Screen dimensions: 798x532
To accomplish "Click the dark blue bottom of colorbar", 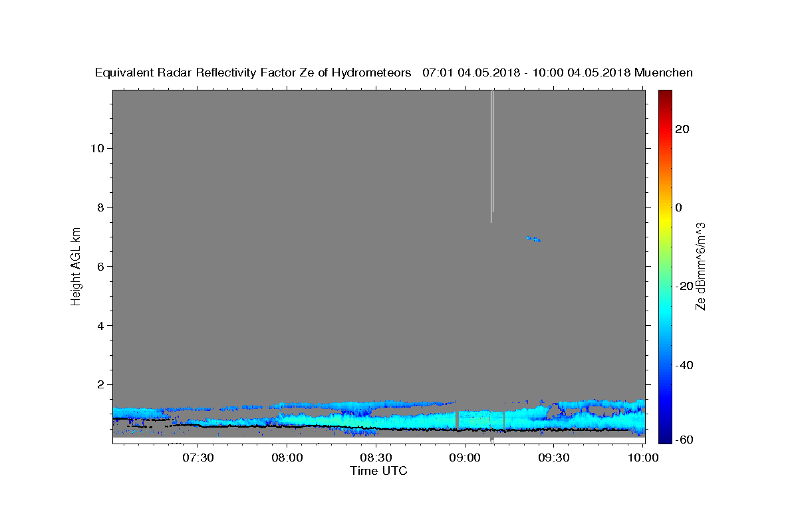I will [664, 436].
